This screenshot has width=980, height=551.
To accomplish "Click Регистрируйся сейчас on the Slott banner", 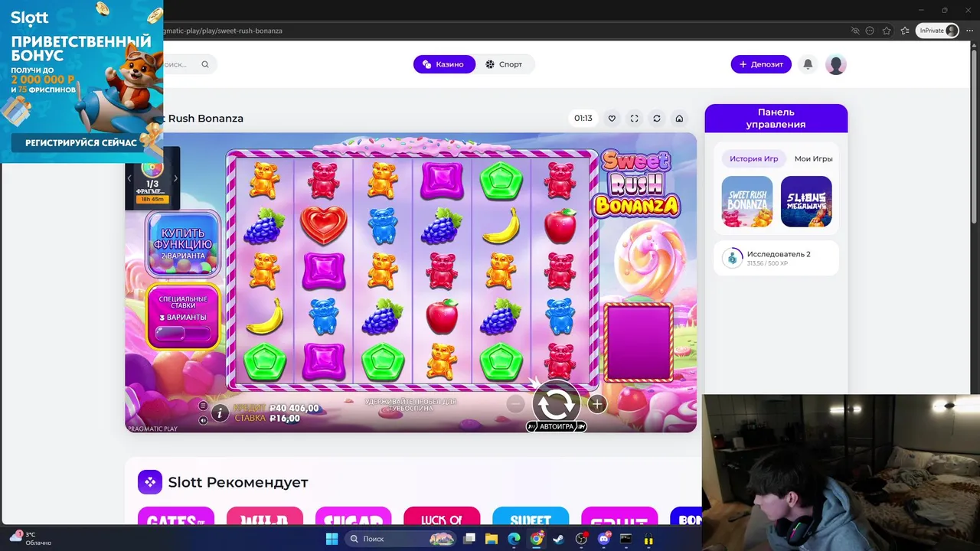I will (x=81, y=143).
